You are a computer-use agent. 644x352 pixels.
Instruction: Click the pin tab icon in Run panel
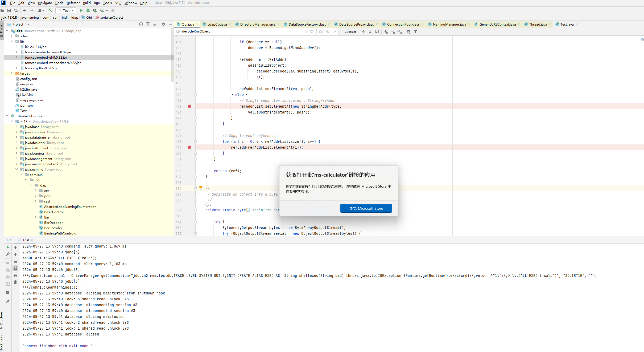(x=8, y=301)
